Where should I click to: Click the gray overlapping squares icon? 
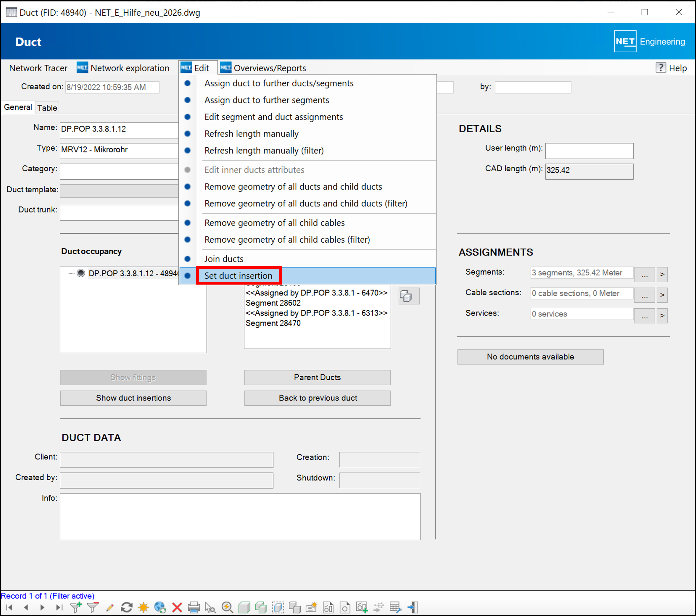click(295, 608)
